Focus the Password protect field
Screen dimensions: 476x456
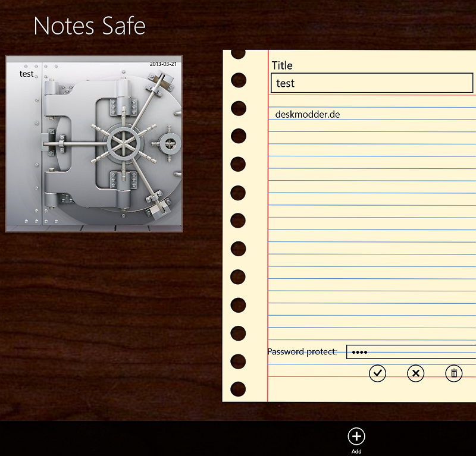pyautogui.click(x=411, y=352)
